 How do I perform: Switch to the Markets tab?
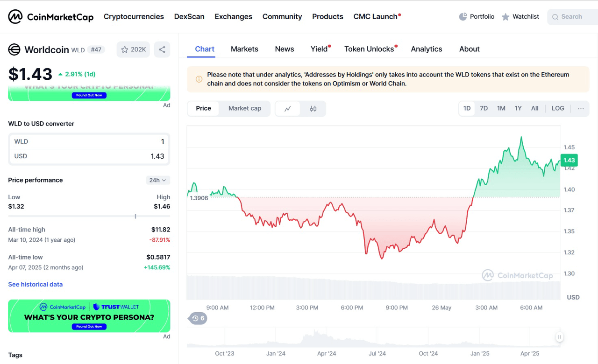pos(244,49)
